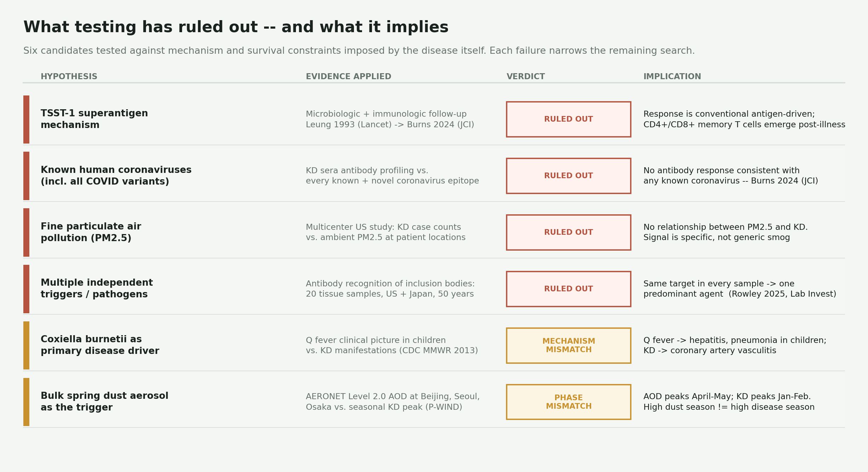Click the Leung 1993 Lancet evidence text

[x=390, y=125]
